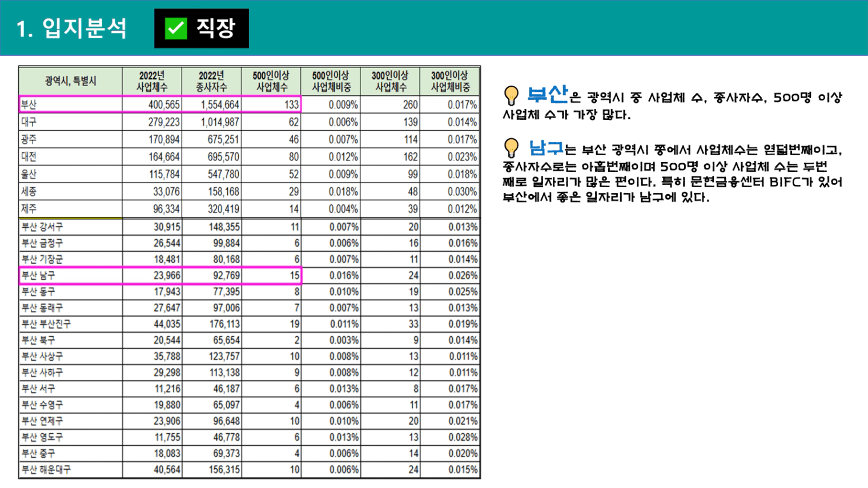Viewport: 868px width, 488px height.
Task: Click the 500인이상 사업체수 column header
Action: [x=271, y=81]
